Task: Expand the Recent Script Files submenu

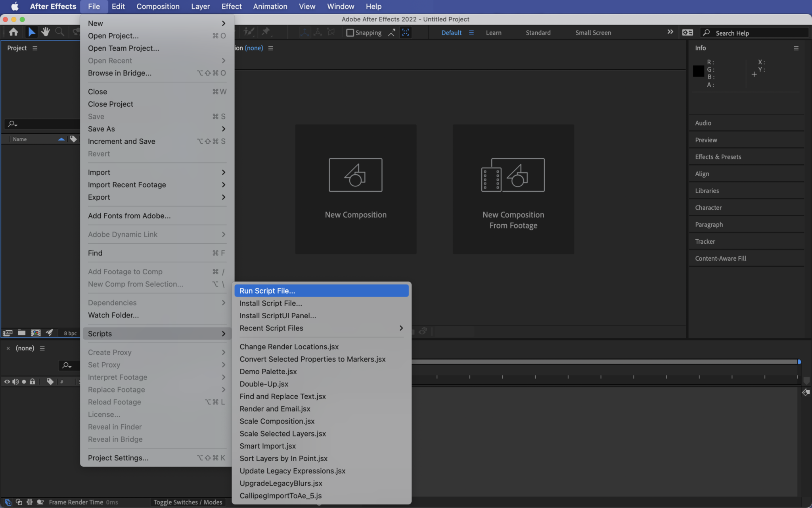Action: (321, 328)
